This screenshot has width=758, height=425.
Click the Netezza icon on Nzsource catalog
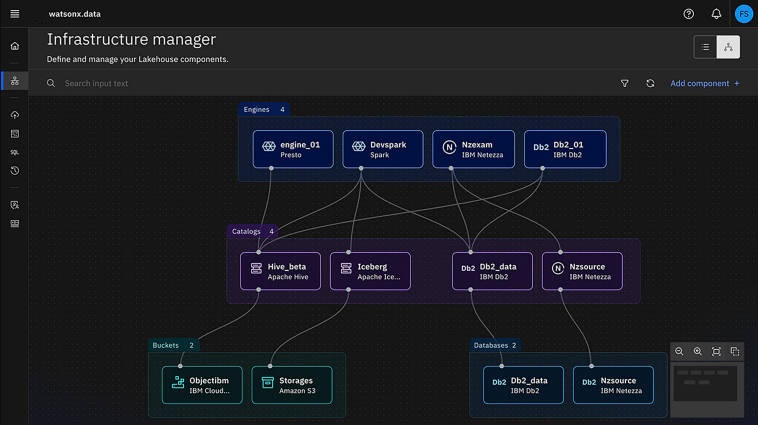[558, 268]
